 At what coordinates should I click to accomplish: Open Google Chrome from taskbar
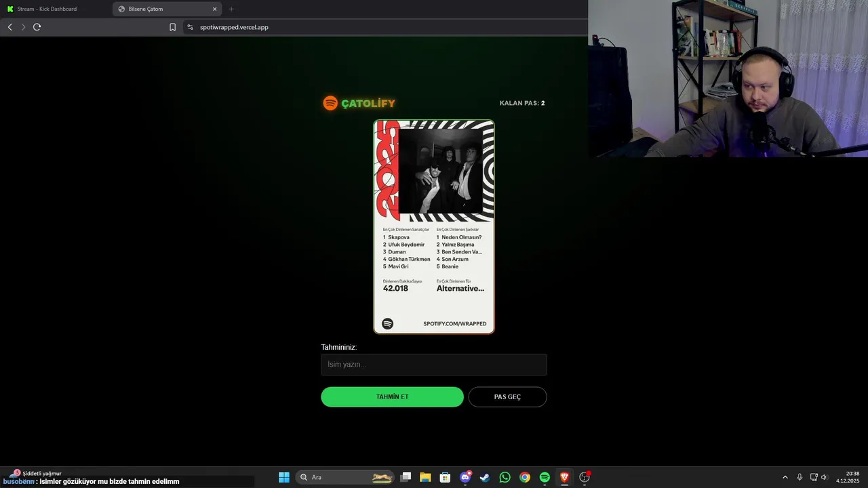pyautogui.click(x=525, y=477)
